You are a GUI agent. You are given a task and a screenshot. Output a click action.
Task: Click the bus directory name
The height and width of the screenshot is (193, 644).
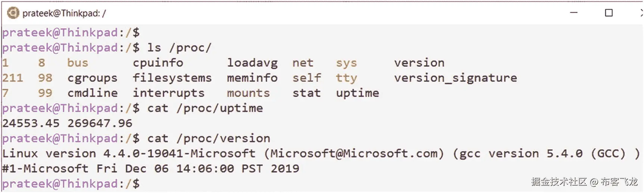(x=78, y=63)
